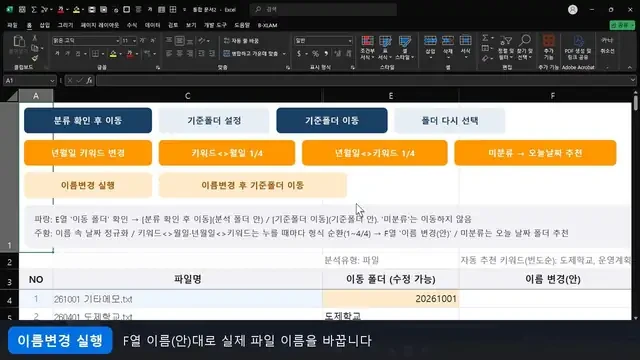The image size is (640, 360).
Task: Switch to the 개발 도구 tab
Action: point(215,25)
